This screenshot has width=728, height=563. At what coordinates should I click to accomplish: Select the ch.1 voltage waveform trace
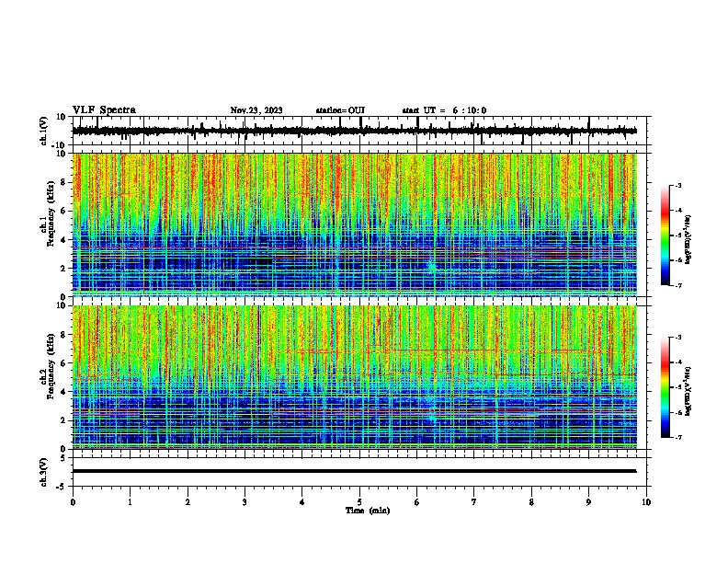click(x=354, y=131)
